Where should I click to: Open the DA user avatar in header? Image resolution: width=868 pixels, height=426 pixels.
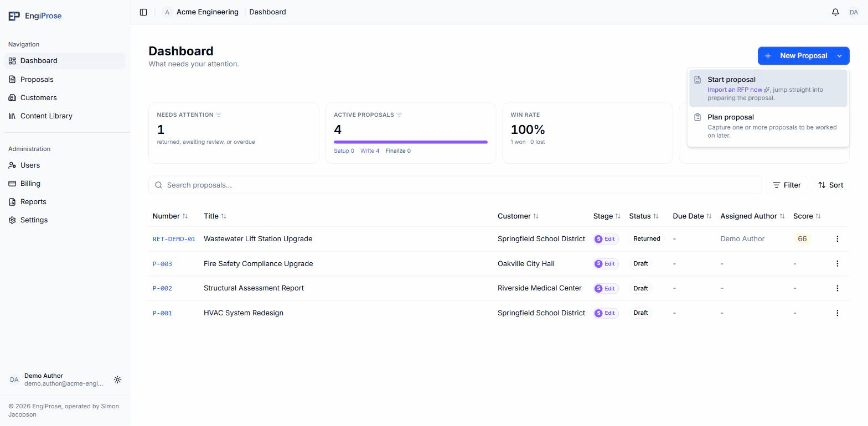tap(854, 12)
